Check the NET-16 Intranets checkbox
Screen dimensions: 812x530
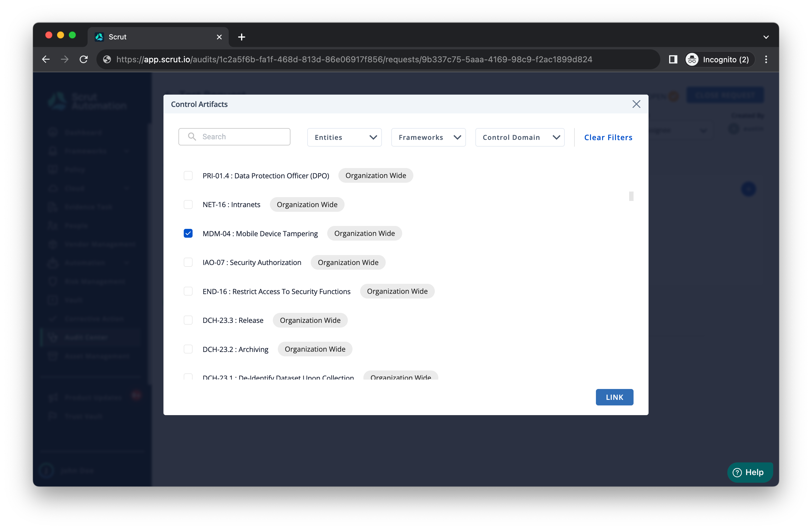coord(188,205)
